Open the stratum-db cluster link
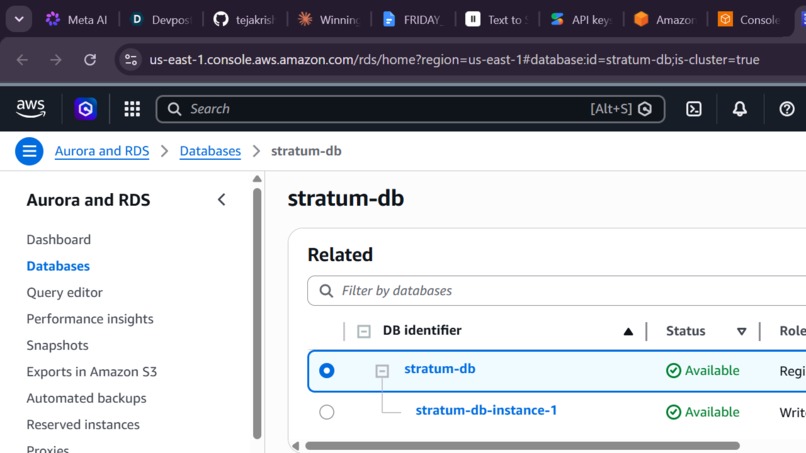This screenshot has width=806, height=453. (439, 369)
